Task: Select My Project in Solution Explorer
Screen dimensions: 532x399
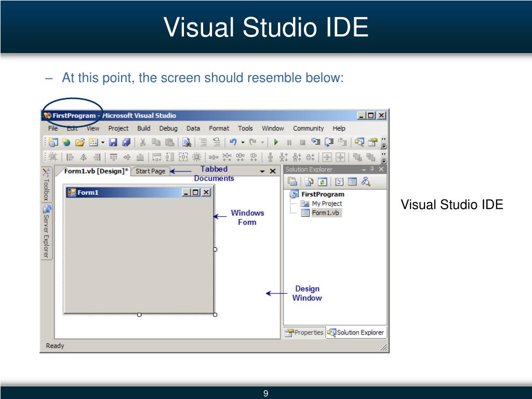Action: coord(327,203)
